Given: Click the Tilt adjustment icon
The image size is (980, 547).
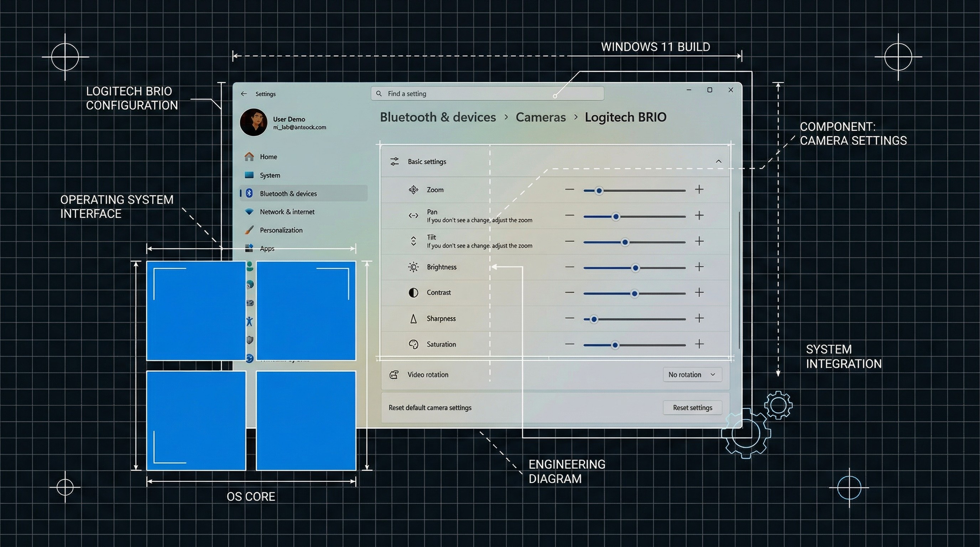Looking at the screenshot, I should click(413, 241).
